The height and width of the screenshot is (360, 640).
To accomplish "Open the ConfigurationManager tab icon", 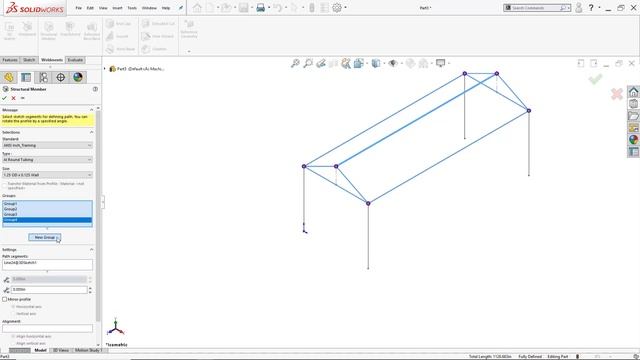I will [43, 77].
